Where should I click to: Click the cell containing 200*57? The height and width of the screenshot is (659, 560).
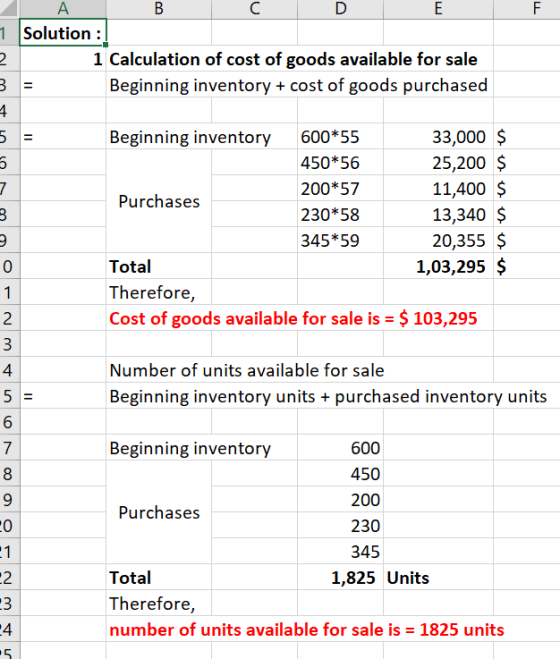tap(341, 189)
